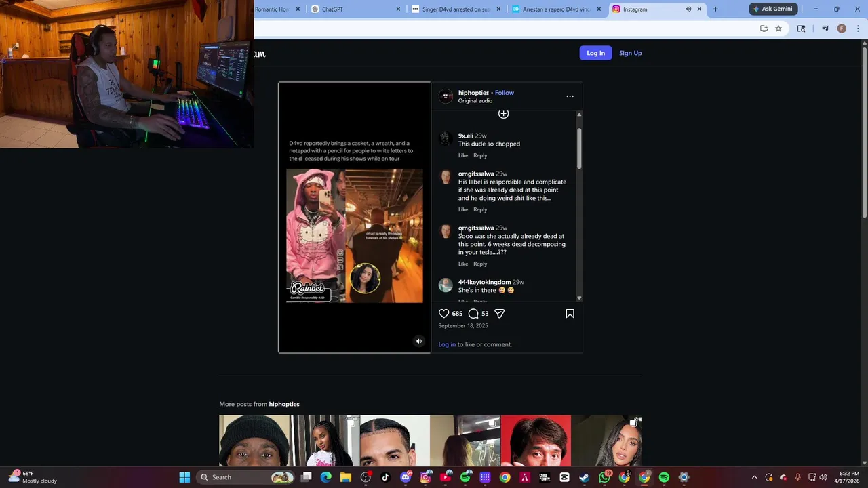Close the Instagram tab

click(x=699, y=9)
